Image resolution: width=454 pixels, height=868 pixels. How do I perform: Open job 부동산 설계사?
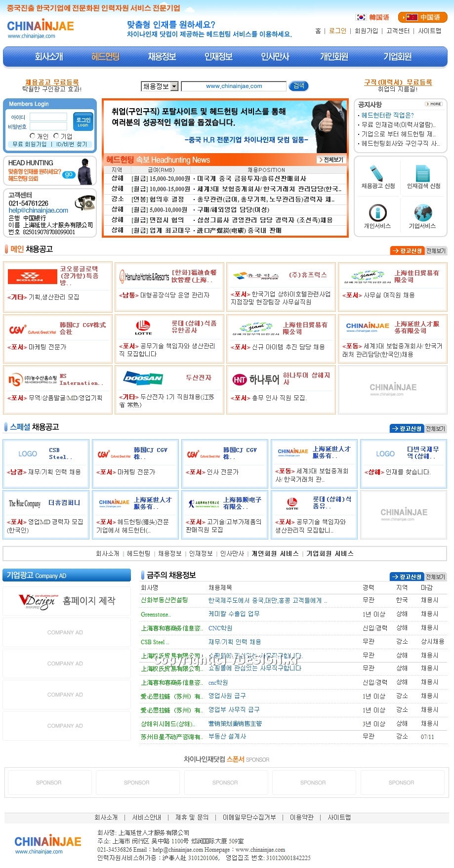tap(227, 736)
